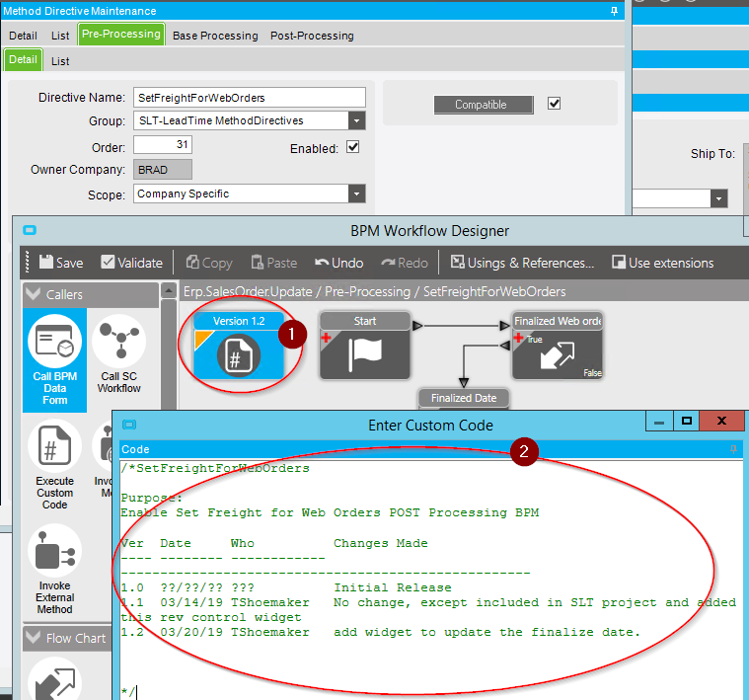Click the 'Ship To:' label
The image size is (749, 700).
[x=712, y=154]
